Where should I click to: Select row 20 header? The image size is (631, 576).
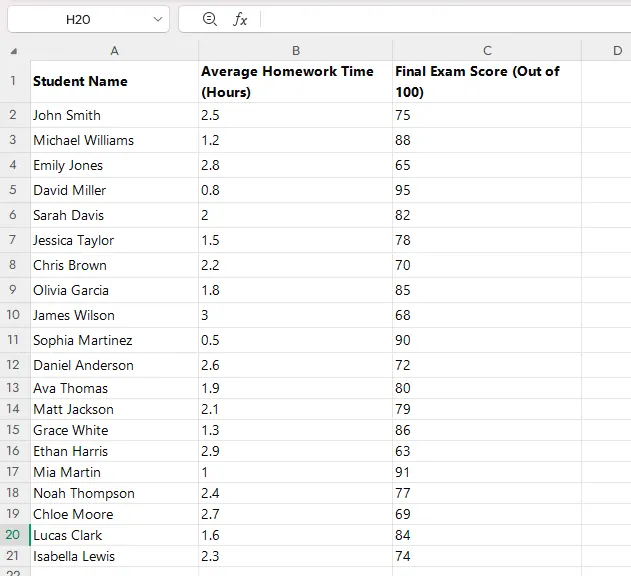pyautogui.click(x=13, y=535)
